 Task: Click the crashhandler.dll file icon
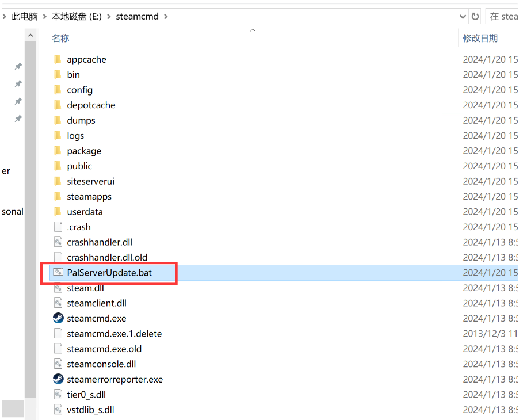pyautogui.click(x=58, y=242)
